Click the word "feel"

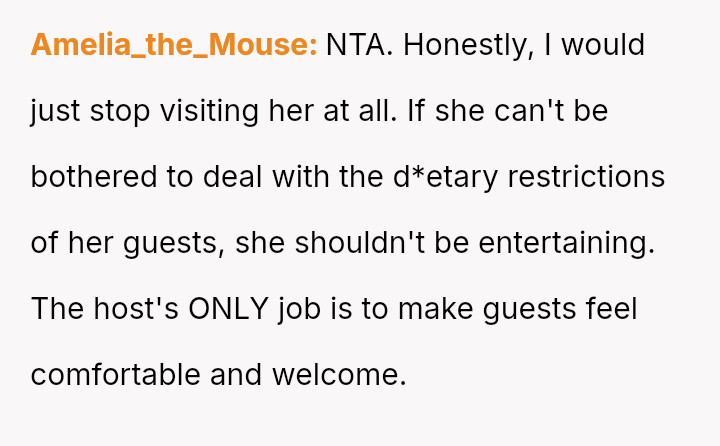tap(609, 309)
